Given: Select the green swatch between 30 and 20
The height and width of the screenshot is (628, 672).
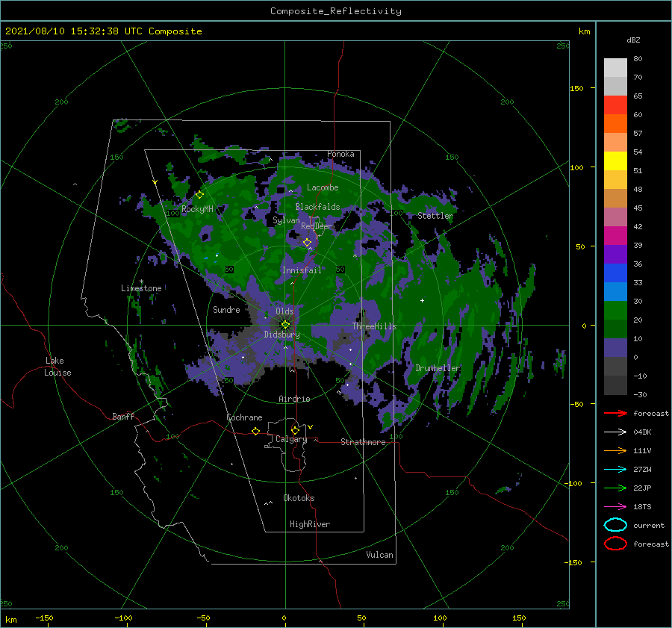Looking at the screenshot, I should click(x=615, y=310).
